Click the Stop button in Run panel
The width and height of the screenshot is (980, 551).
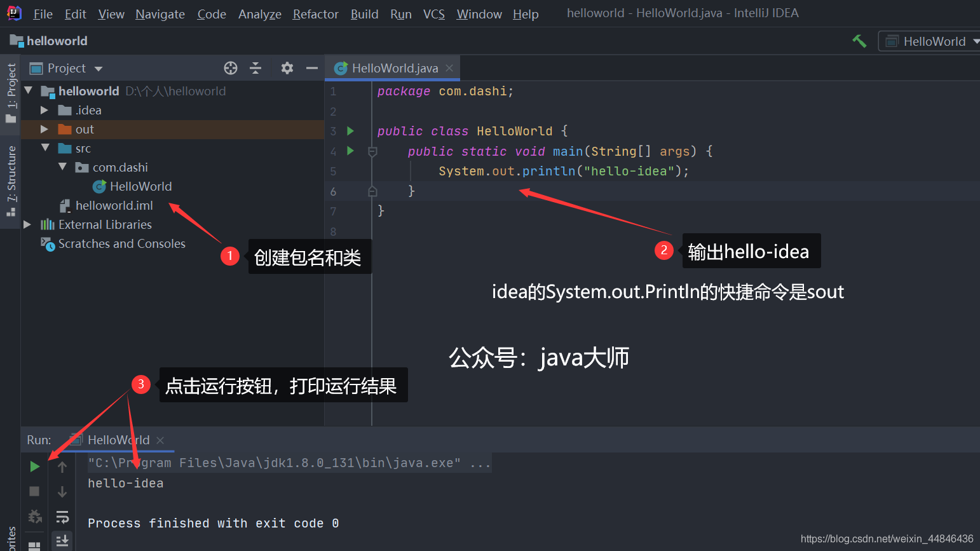click(35, 491)
